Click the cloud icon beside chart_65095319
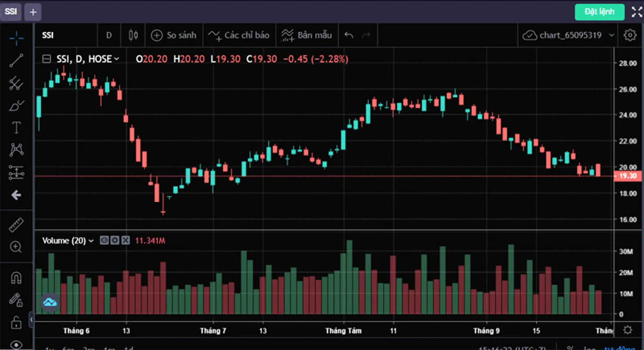 click(530, 35)
